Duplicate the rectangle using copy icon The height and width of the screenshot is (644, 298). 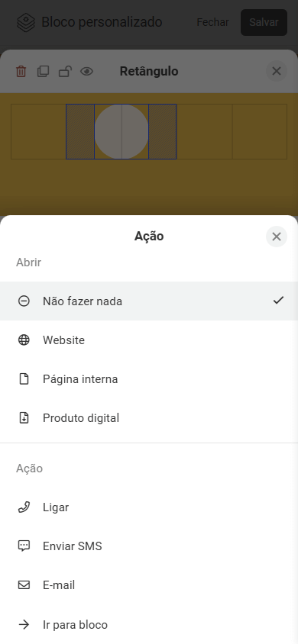pos(43,72)
